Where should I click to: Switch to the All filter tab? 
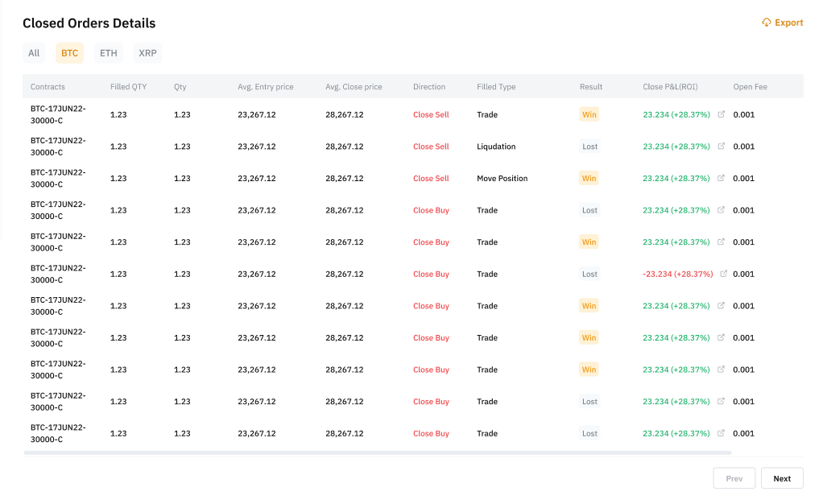coord(34,53)
